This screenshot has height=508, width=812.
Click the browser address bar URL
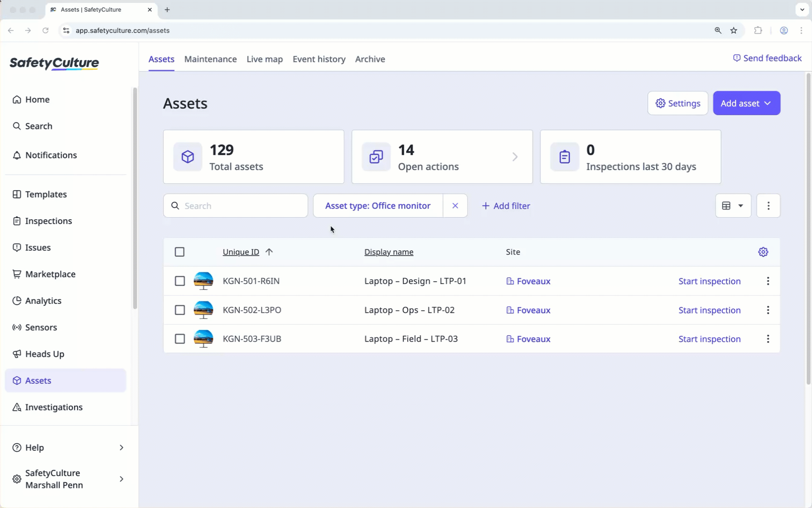[x=123, y=30]
